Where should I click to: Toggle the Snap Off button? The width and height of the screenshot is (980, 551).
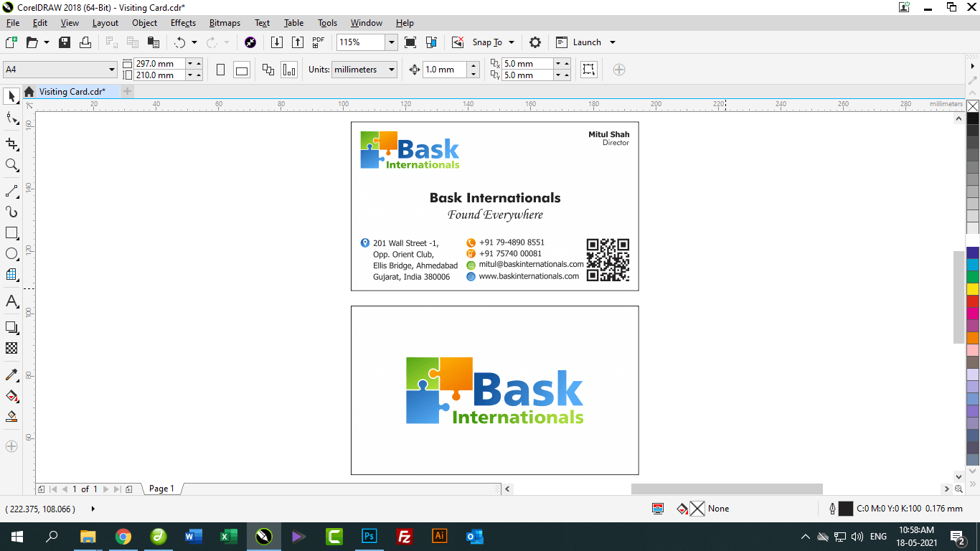coord(458,42)
